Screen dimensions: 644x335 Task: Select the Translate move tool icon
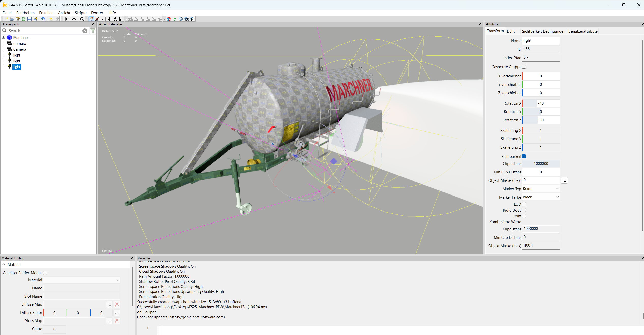tap(109, 19)
